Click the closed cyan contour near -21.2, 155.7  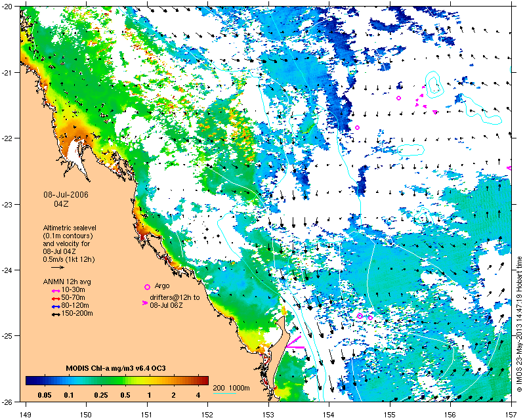click(x=434, y=84)
